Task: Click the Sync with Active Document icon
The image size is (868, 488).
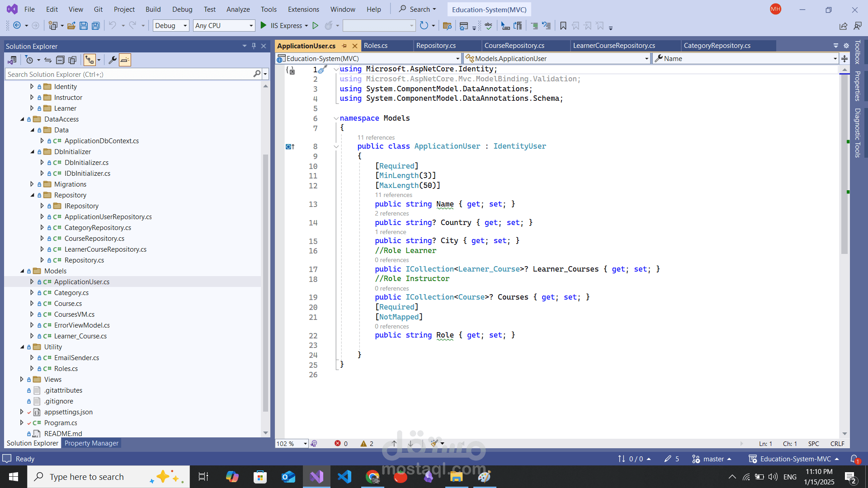Action: (x=48, y=60)
